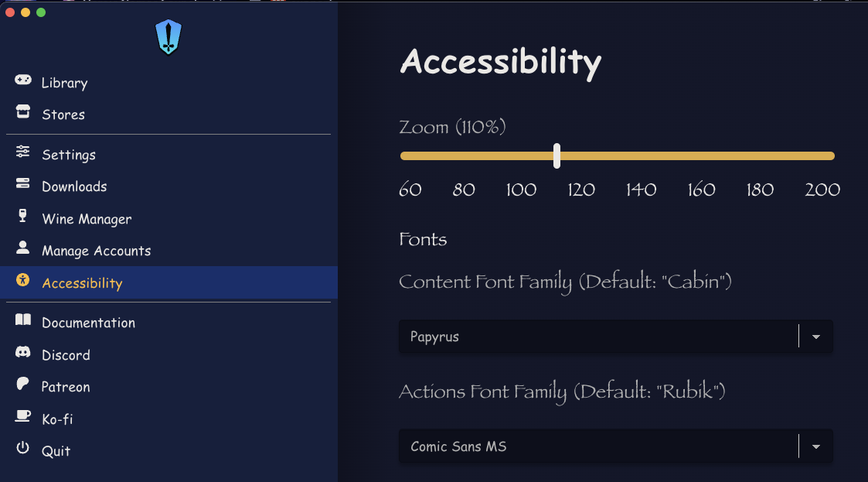Screen dimensions: 868x482
Task: Open the Wine Manager page
Action: [87, 219]
